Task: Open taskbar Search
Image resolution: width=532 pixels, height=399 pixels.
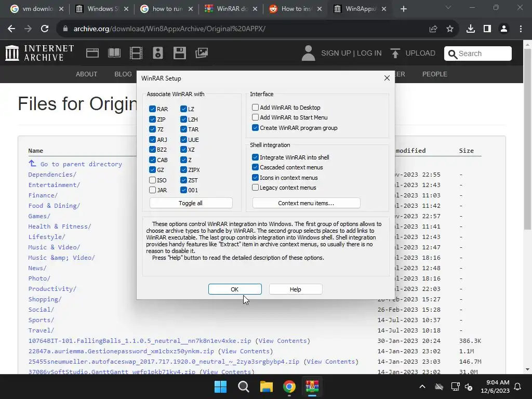Action: (243, 387)
